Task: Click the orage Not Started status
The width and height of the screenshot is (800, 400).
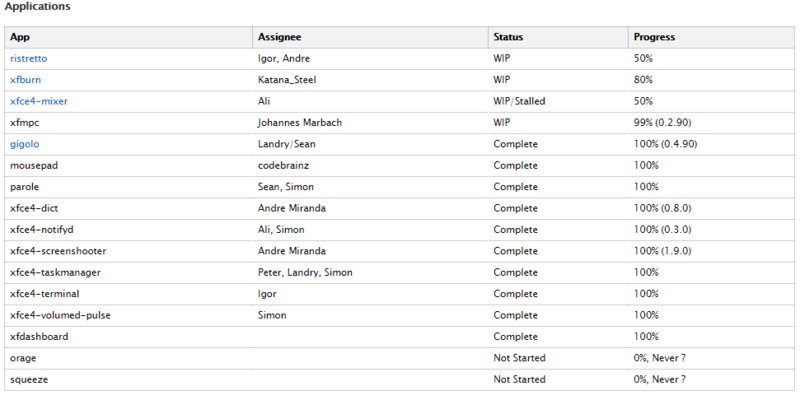Action: pos(519,358)
